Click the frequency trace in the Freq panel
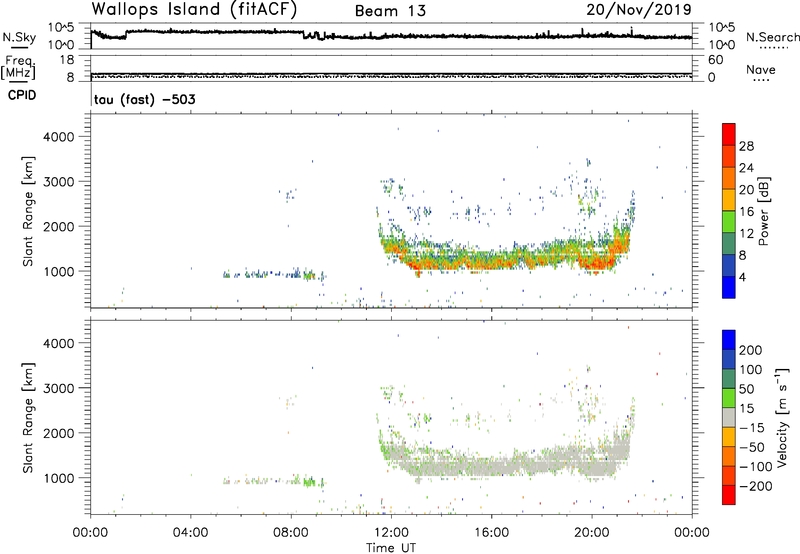 pos(391,73)
